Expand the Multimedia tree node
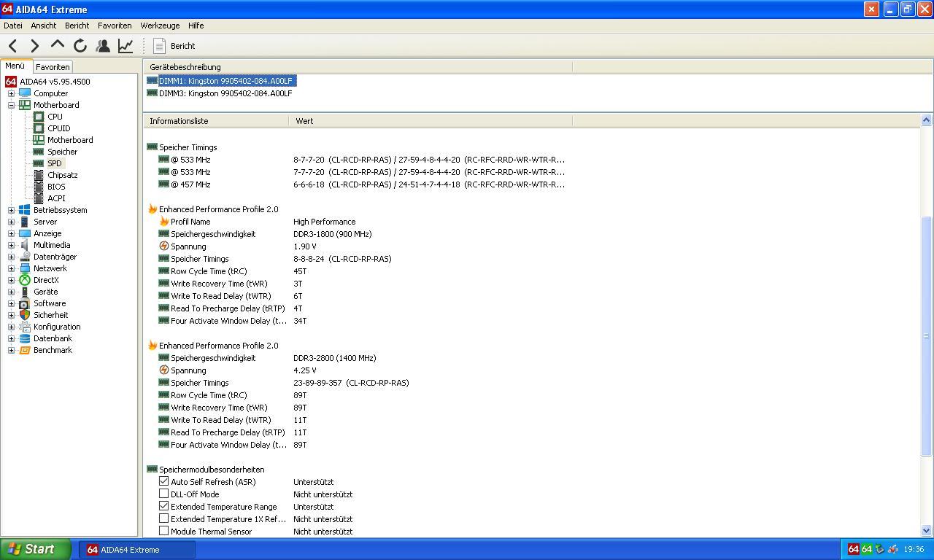Viewport: 934px width, 560px height. tap(11, 245)
